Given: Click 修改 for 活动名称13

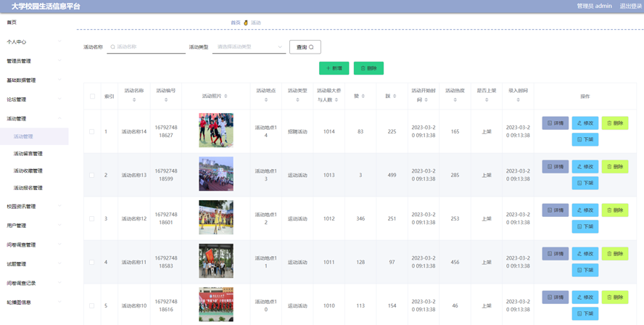Looking at the screenshot, I should [x=585, y=166].
